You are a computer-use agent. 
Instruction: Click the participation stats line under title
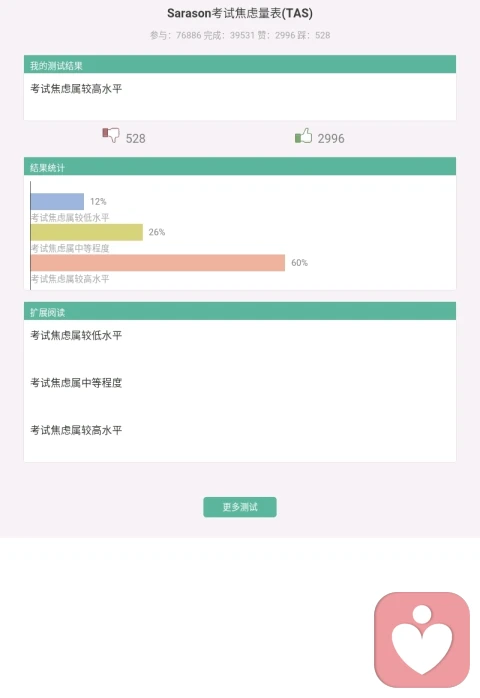click(x=240, y=35)
